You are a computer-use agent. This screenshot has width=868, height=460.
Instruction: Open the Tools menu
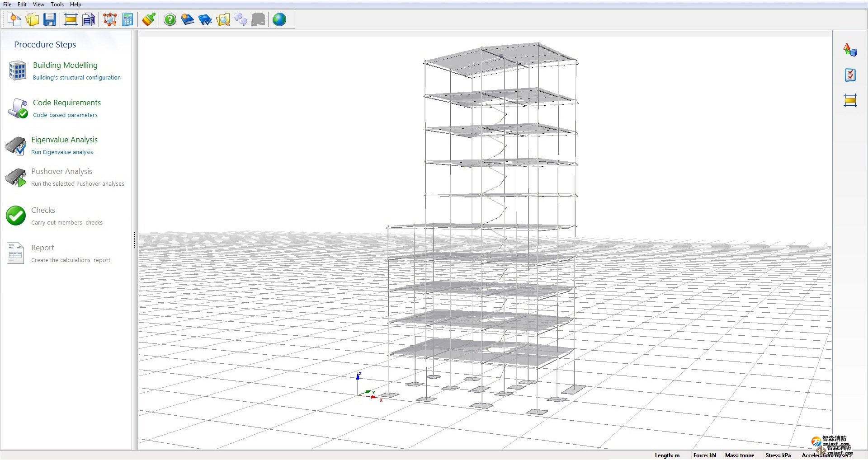click(57, 5)
